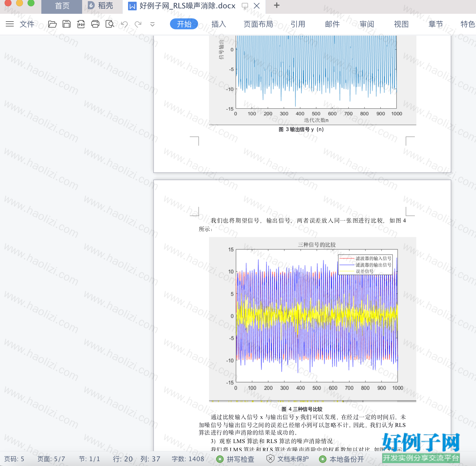Image resolution: width=476 pixels, height=466 pixels.
Task: Select the 三种信号的比较 chart image
Action: 313,319
